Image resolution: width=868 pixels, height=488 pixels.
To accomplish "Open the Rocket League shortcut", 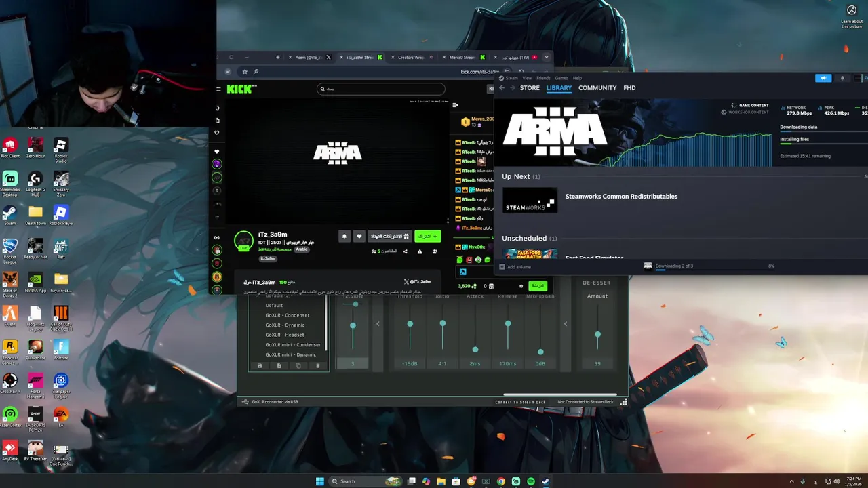I will pos(9,251).
